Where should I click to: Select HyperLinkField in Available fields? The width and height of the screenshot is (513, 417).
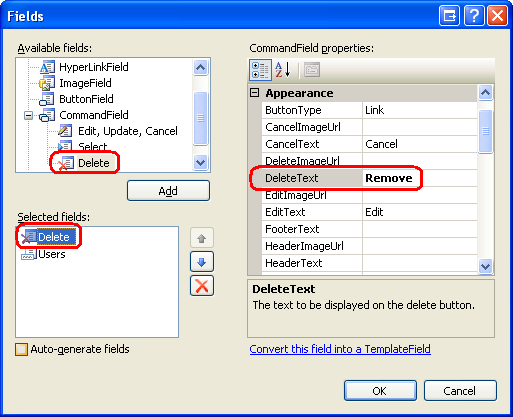click(x=94, y=67)
